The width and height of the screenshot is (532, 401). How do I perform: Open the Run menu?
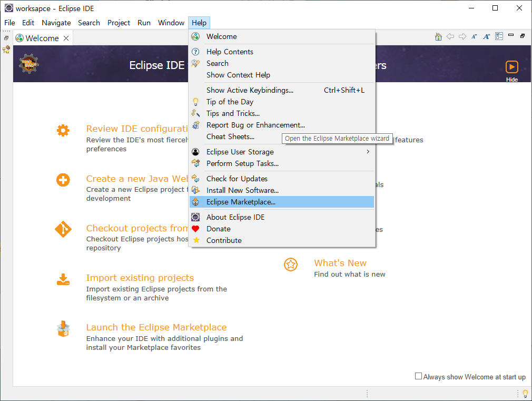tap(144, 23)
